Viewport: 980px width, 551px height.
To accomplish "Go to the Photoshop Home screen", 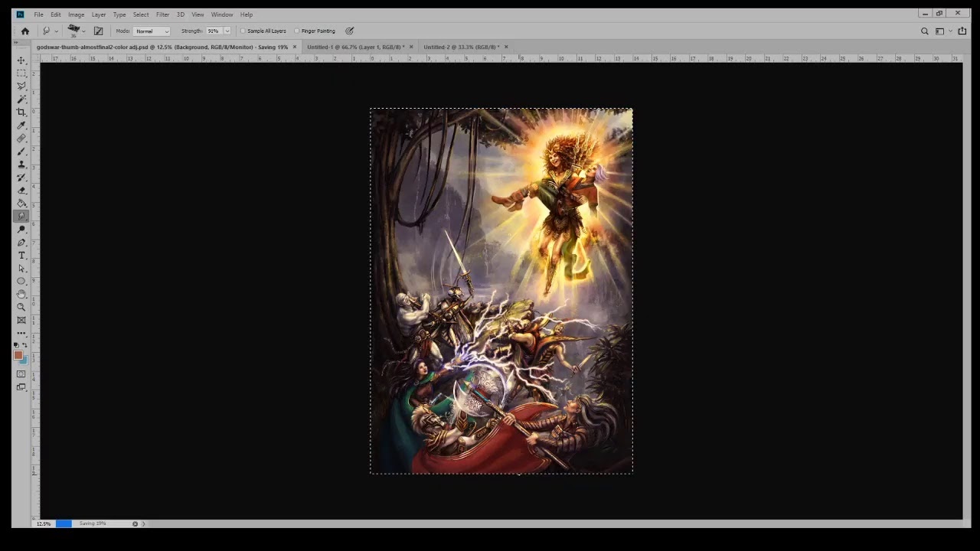I will (x=25, y=31).
